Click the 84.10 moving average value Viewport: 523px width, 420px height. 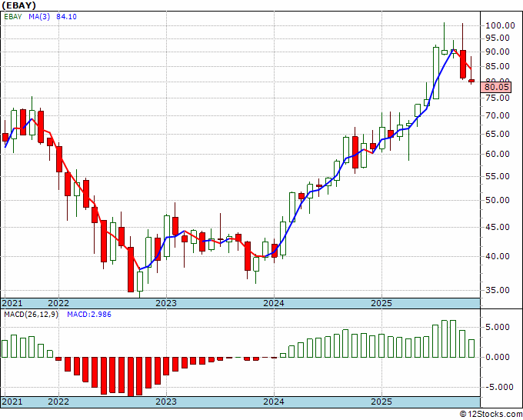point(66,16)
